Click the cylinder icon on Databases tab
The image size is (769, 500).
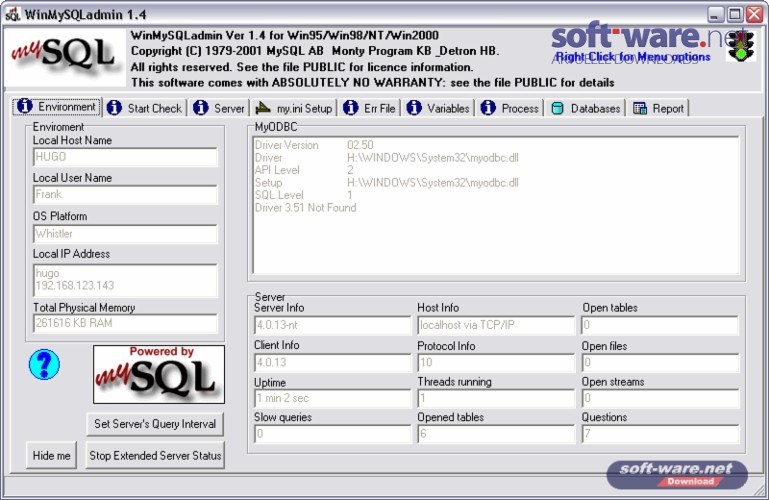coord(557,108)
